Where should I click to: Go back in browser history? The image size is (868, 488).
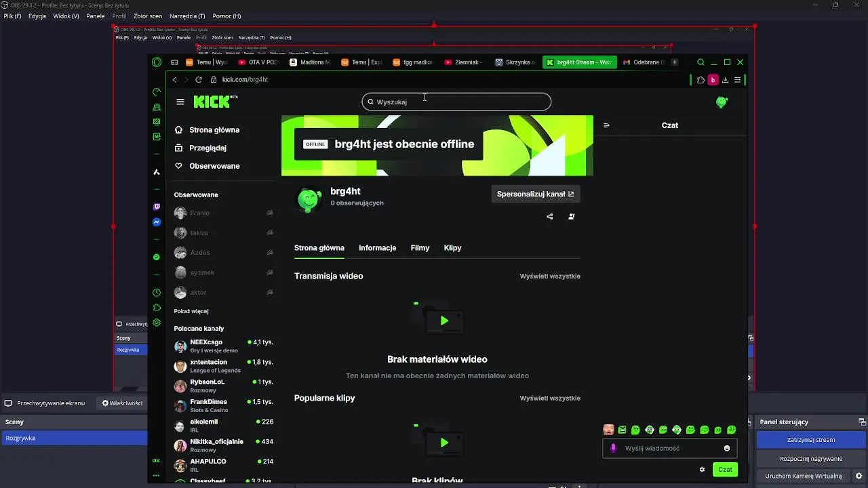pos(174,79)
